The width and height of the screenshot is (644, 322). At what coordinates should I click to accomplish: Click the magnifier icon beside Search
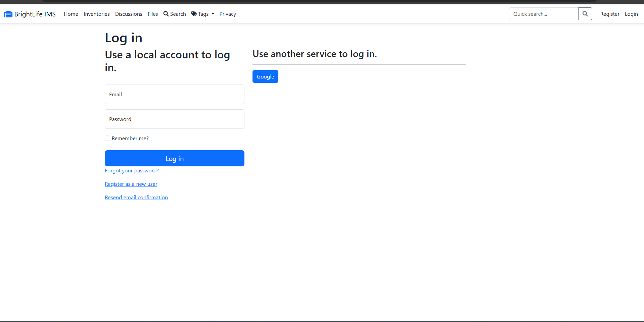tap(166, 14)
